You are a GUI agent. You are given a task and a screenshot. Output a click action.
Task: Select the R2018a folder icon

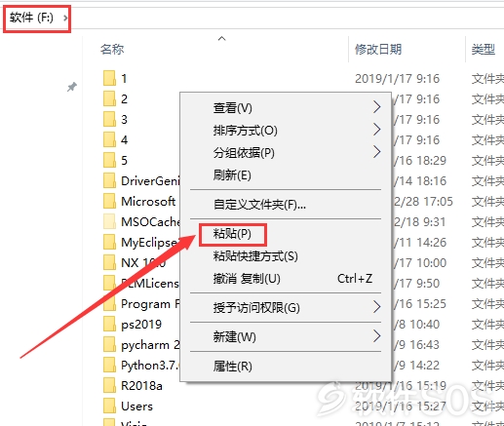coord(109,385)
